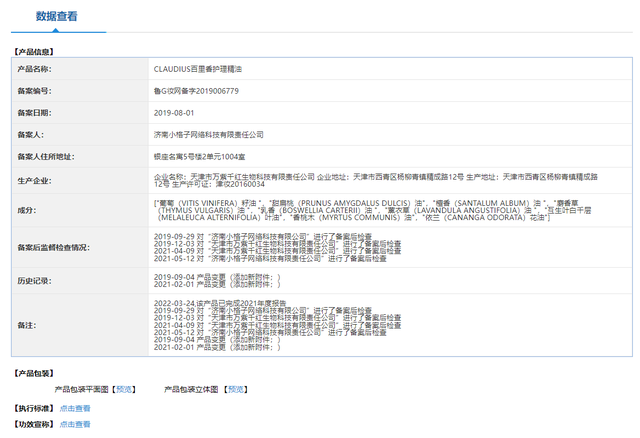
Task: Click the 备案编号 label
Action: click(34, 91)
